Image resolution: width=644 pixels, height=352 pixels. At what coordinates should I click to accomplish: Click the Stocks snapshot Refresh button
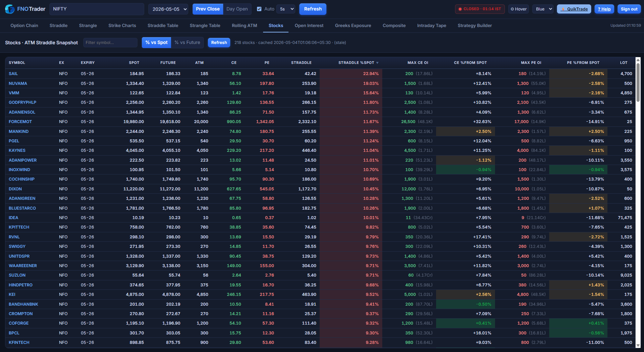coord(219,43)
